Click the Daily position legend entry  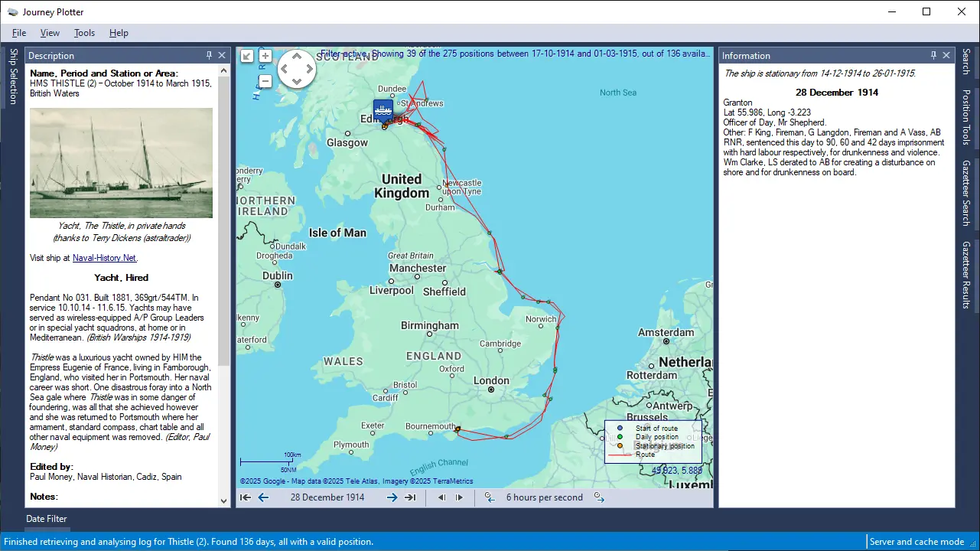tap(656, 437)
